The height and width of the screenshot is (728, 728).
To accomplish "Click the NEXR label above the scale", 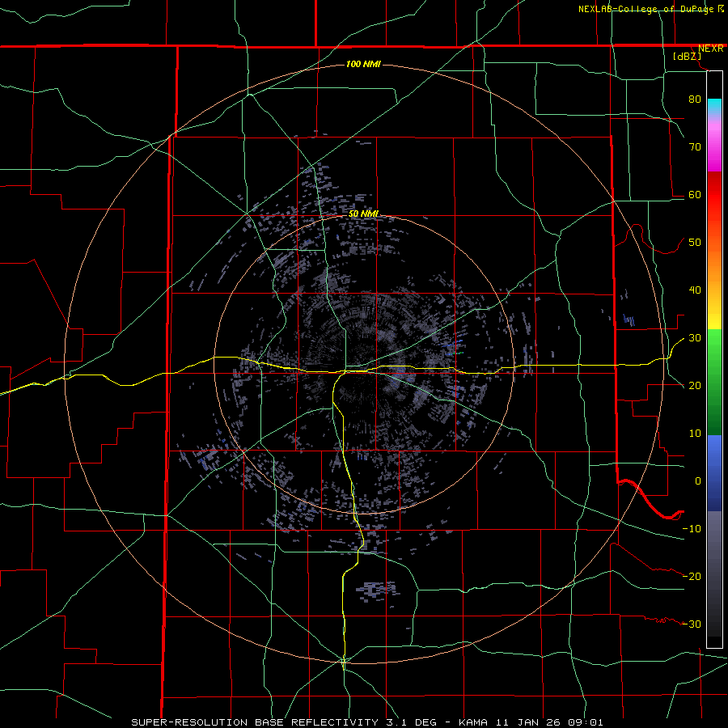I will [x=710, y=49].
